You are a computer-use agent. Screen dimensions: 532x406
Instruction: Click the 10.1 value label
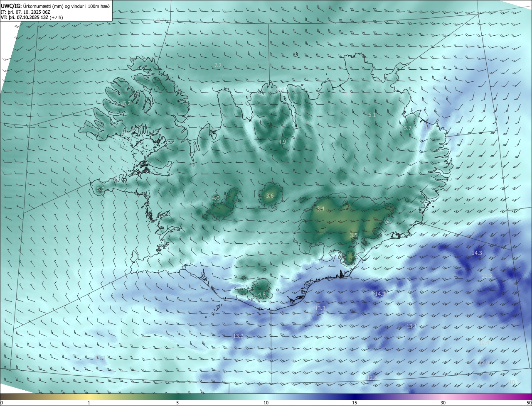pos(514,382)
